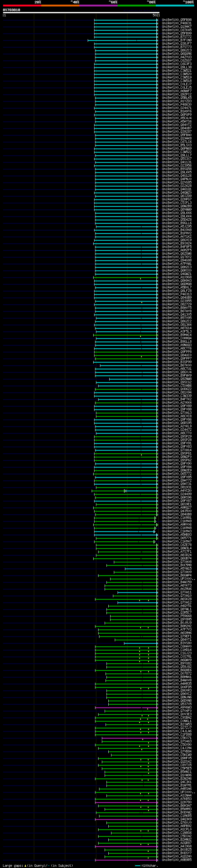Image resolution: width=197 pixels, height=868 pixels.
Task: Select the UniRef100_C6ZE78 label
Action: (x=176, y=545)
